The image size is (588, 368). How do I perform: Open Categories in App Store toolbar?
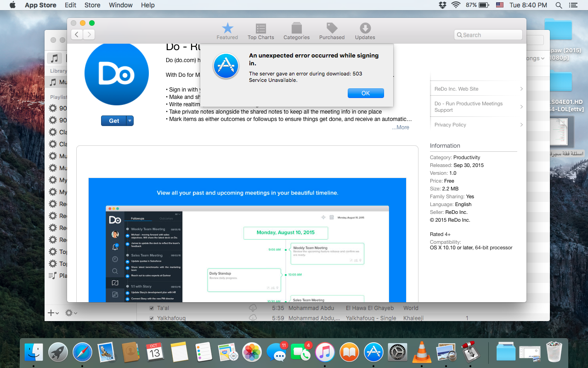click(x=296, y=31)
